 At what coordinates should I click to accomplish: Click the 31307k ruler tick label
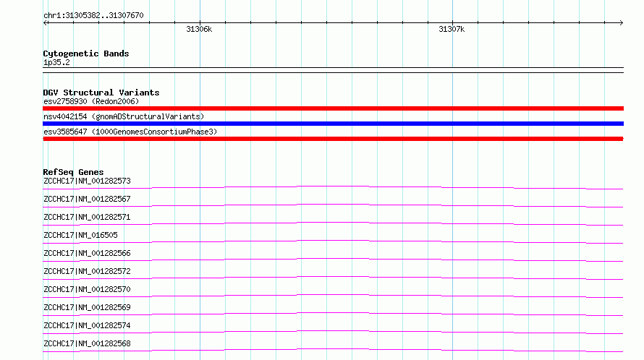tap(452, 29)
